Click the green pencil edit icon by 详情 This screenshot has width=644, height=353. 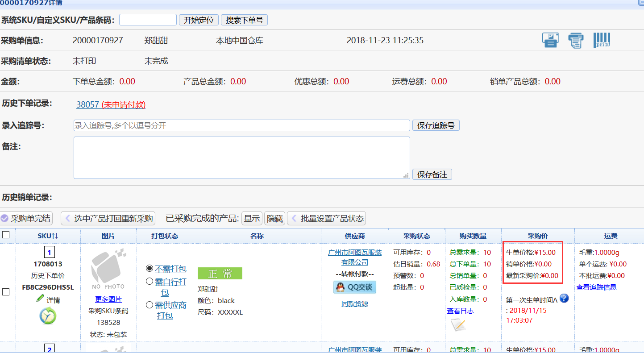40,299
